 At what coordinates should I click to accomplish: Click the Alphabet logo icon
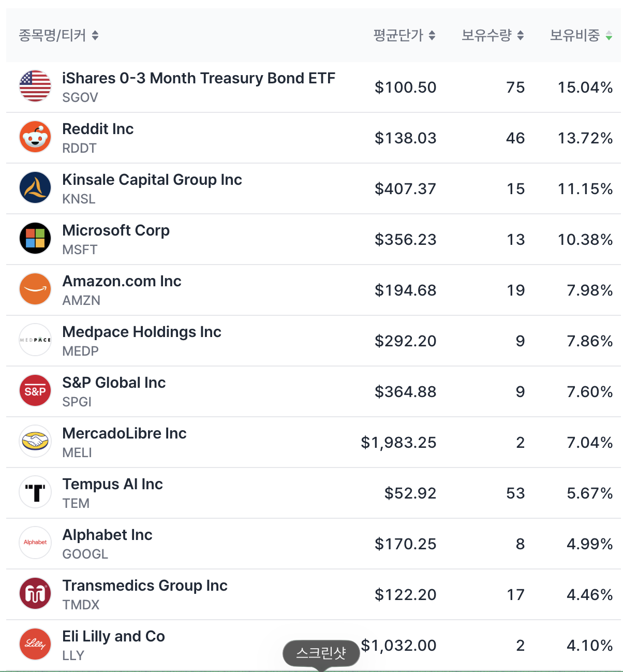pos(35,543)
